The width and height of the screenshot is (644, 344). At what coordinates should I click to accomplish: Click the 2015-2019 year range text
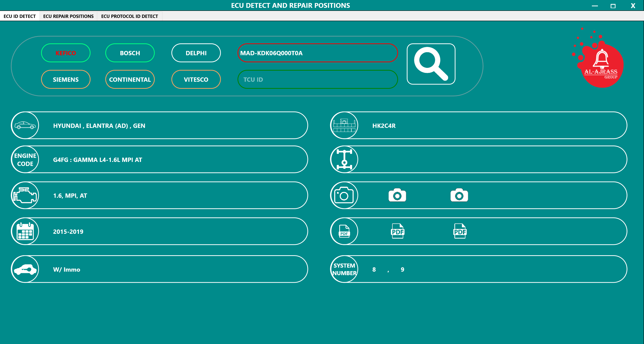68,232
